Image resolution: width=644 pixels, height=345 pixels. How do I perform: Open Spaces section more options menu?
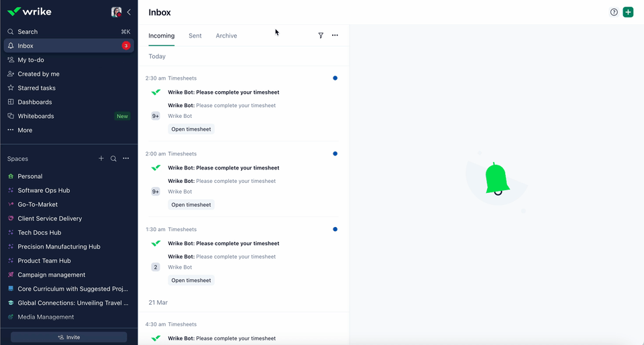[x=125, y=159]
